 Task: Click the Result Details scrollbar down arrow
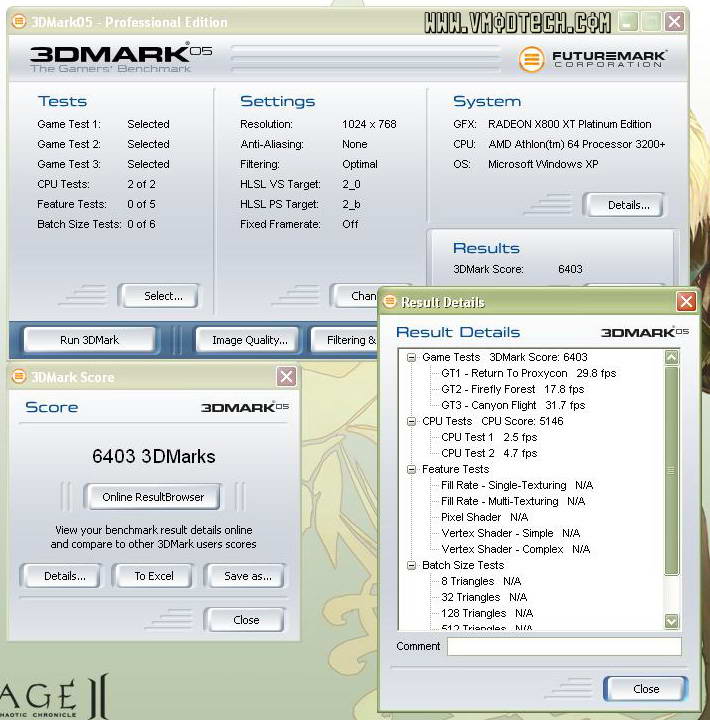[x=672, y=621]
